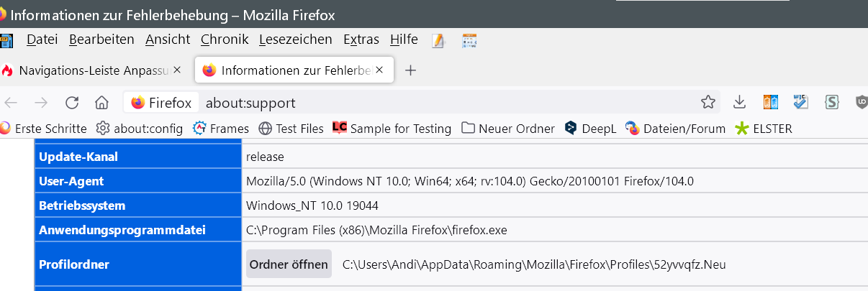Open a new tab with plus button
Screen dimensions: 868x291
coord(410,70)
